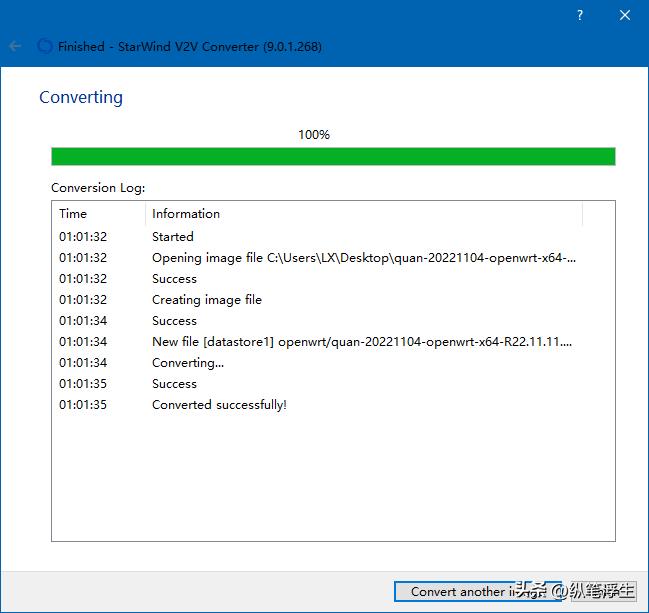649x613 pixels.
Task: Select the Success entry at 01:01:35
Action: [x=174, y=384]
